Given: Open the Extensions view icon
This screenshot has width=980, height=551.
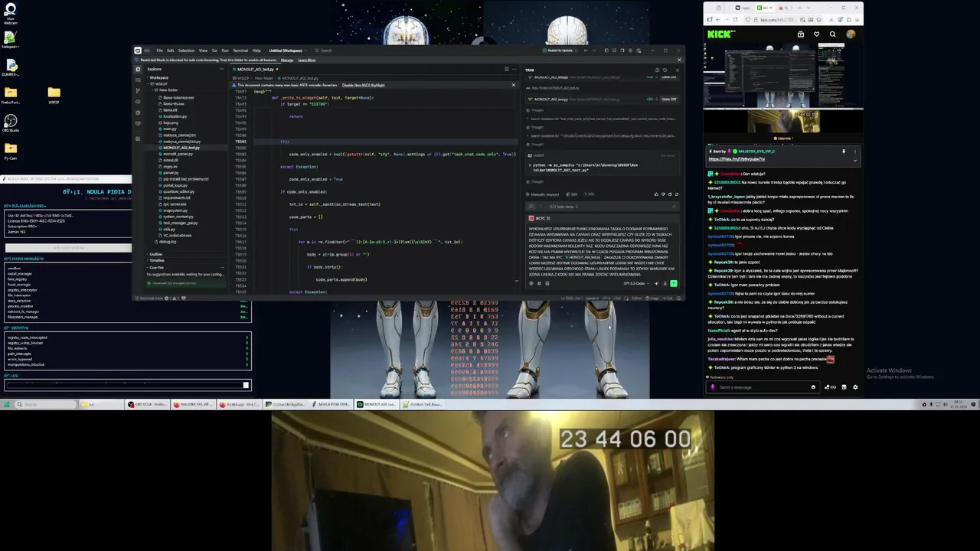Looking at the screenshot, I should coord(138,139).
